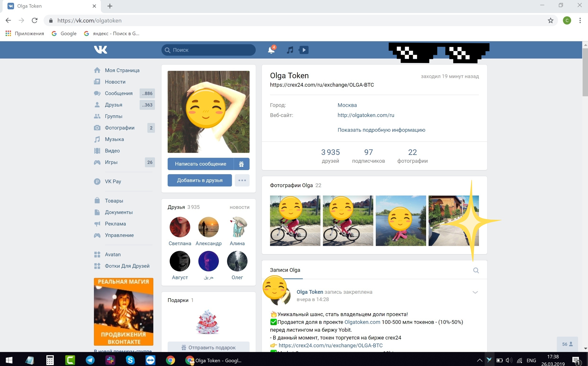Click Написать сообщение button
This screenshot has height=366, width=588.
coord(200,164)
